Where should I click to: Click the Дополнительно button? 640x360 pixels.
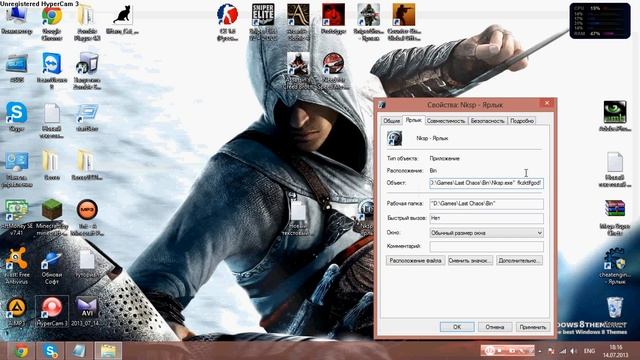(519, 260)
